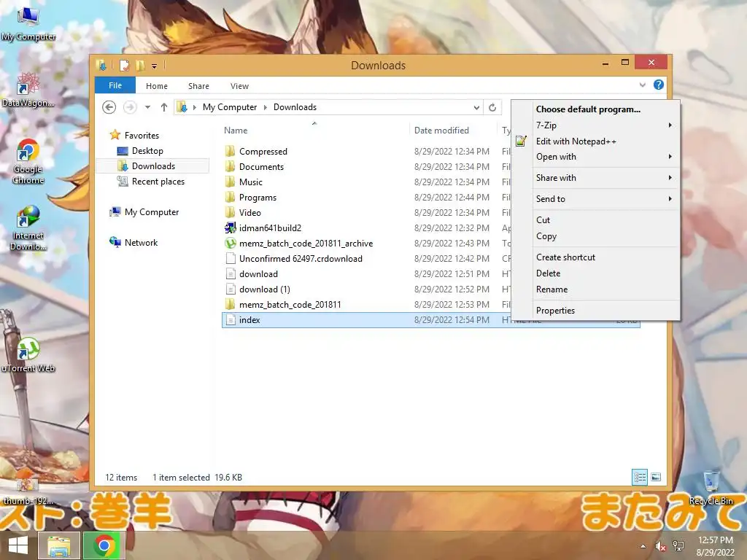The image size is (747, 560).
Task: Select the download (1) file
Action: pyautogui.click(x=264, y=289)
